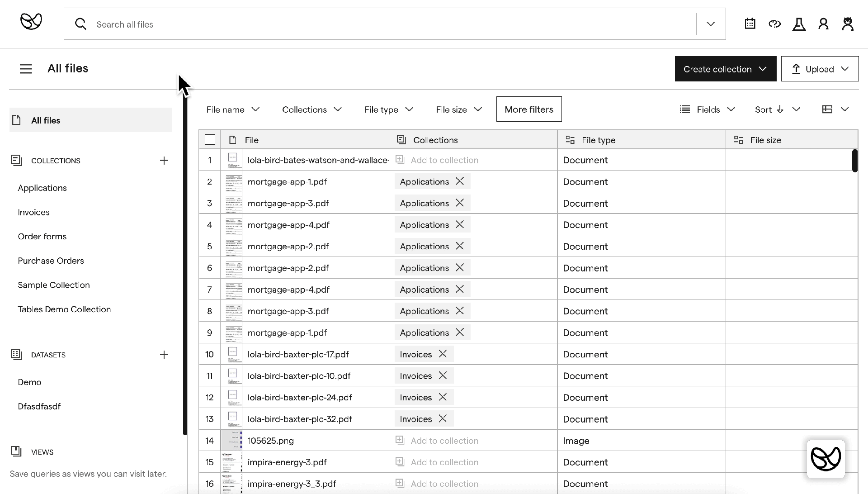This screenshot has width=868, height=494.
Task: Click the File size column header icon
Action: click(x=738, y=140)
